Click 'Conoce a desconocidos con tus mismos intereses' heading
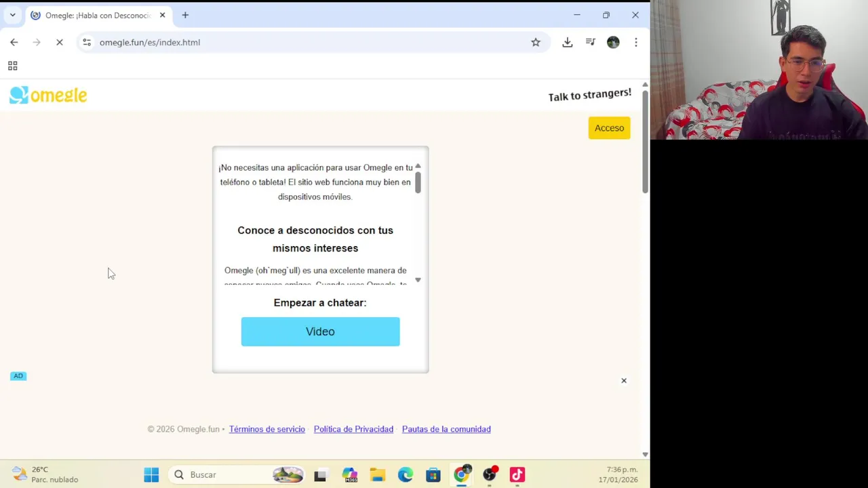 click(x=315, y=239)
